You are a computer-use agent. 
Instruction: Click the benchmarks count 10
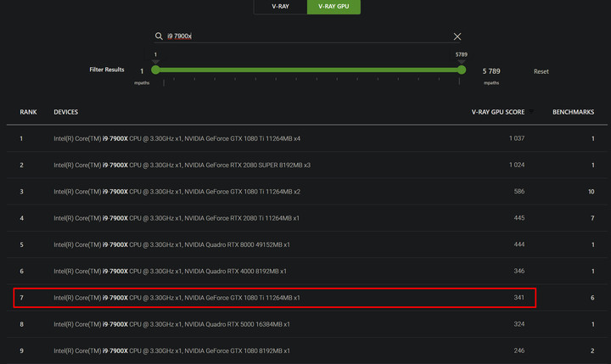(591, 192)
